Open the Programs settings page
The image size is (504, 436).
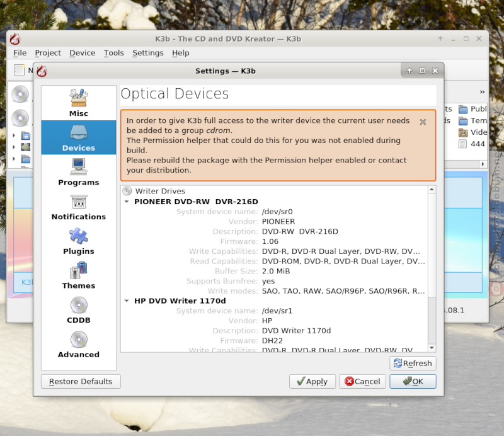point(79,172)
